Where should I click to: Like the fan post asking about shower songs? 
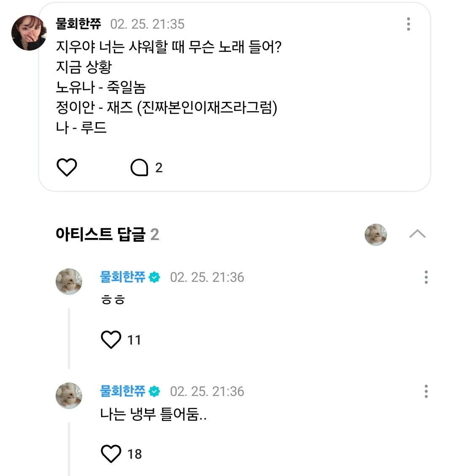(67, 168)
